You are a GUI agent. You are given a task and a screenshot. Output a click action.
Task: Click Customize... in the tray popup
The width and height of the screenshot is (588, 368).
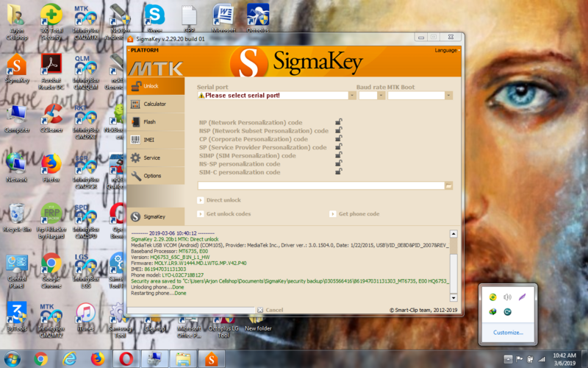click(x=508, y=333)
